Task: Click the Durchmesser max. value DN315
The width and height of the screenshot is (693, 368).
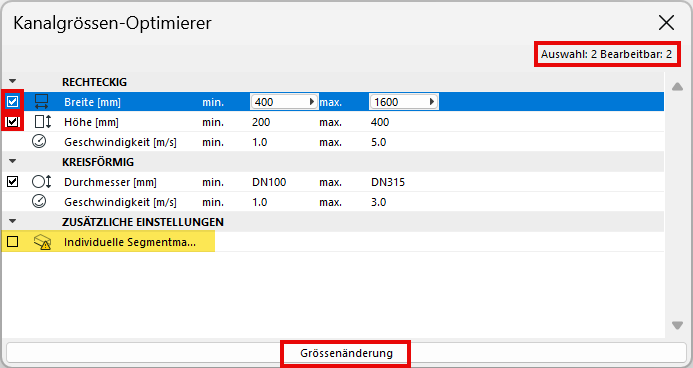Action: point(388,182)
